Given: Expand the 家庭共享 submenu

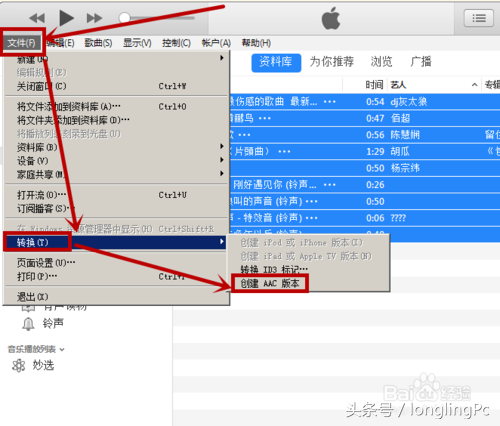Looking at the screenshot, I should pyautogui.click(x=116, y=174).
